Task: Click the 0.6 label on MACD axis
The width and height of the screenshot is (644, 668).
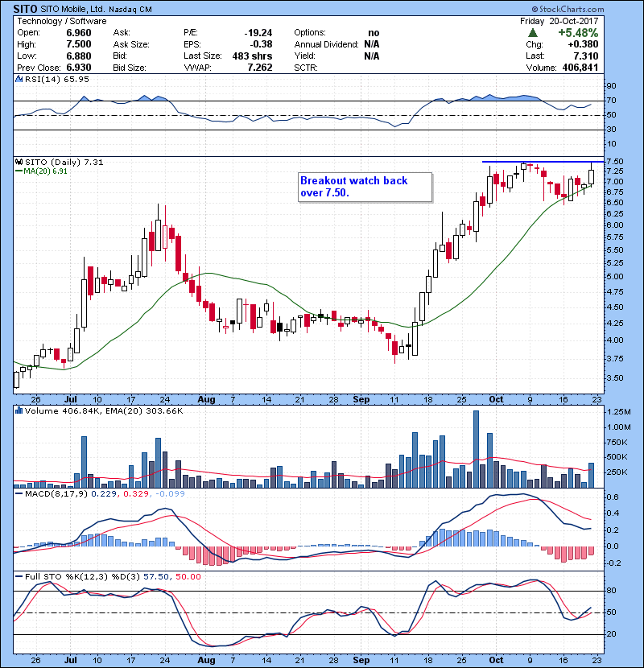Action: tap(613, 497)
